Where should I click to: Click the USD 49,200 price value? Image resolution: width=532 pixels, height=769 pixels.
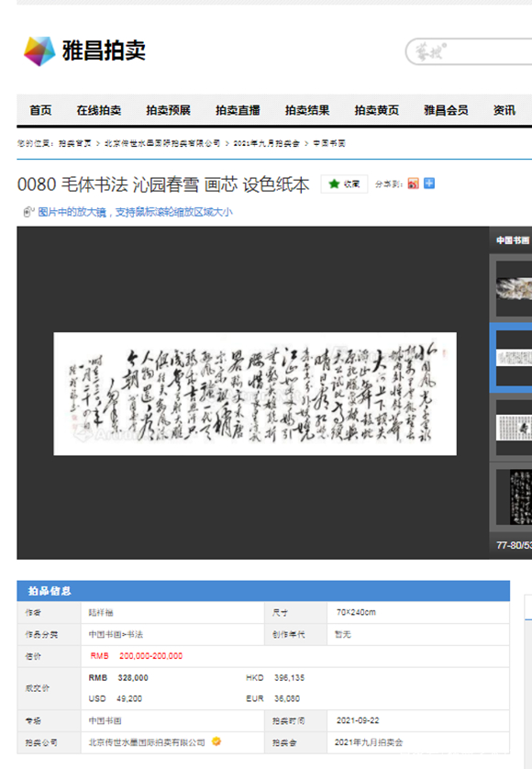coord(116,698)
